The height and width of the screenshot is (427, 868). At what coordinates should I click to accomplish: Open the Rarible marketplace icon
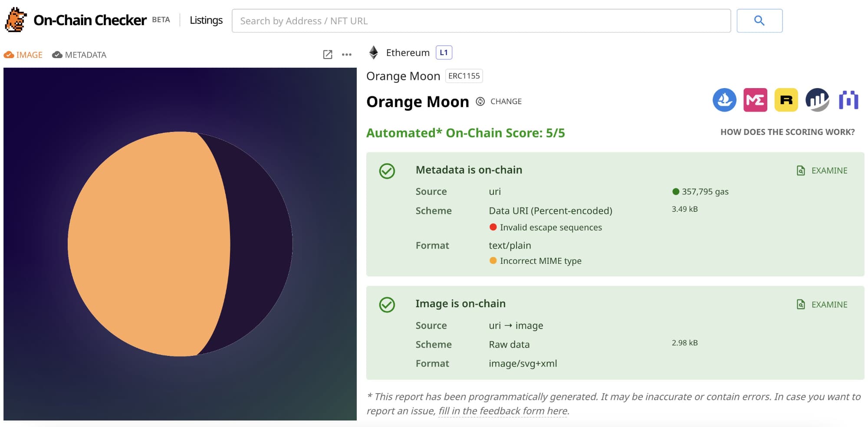(x=786, y=100)
